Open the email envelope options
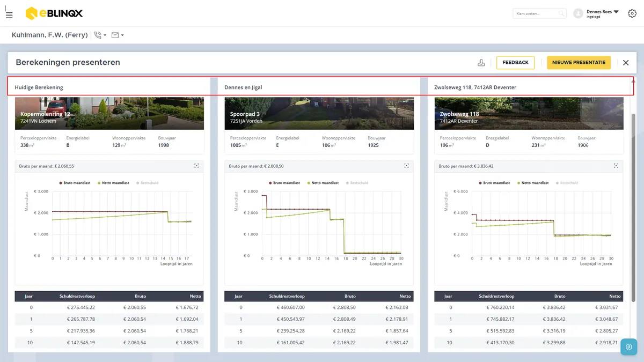This screenshot has width=644, height=362. coord(118,35)
